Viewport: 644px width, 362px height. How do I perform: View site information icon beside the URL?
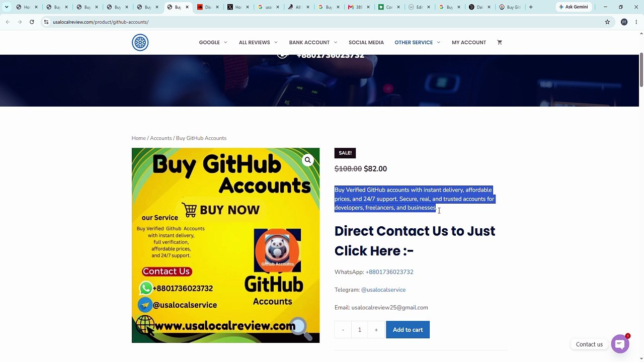pyautogui.click(x=46, y=22)
